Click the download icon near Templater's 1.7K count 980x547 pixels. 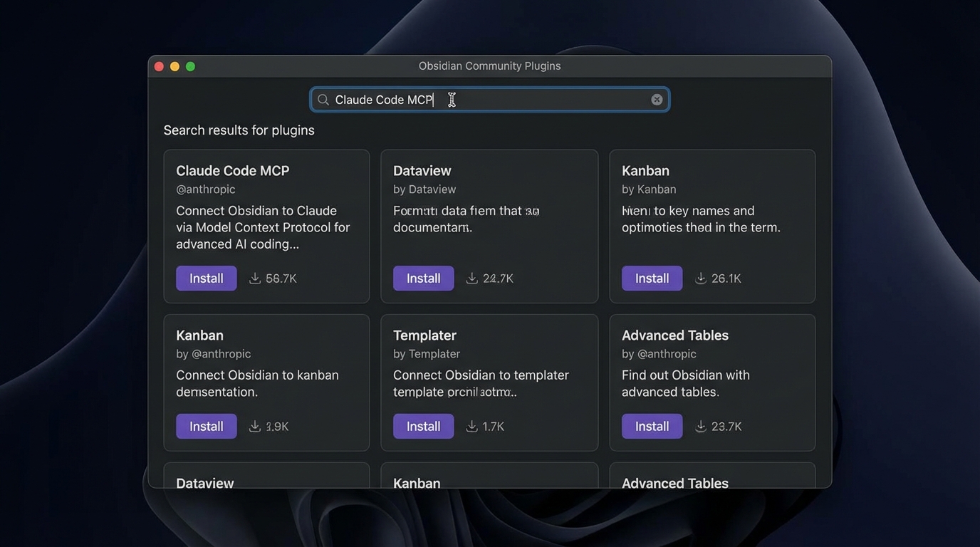tap(471, 426)
